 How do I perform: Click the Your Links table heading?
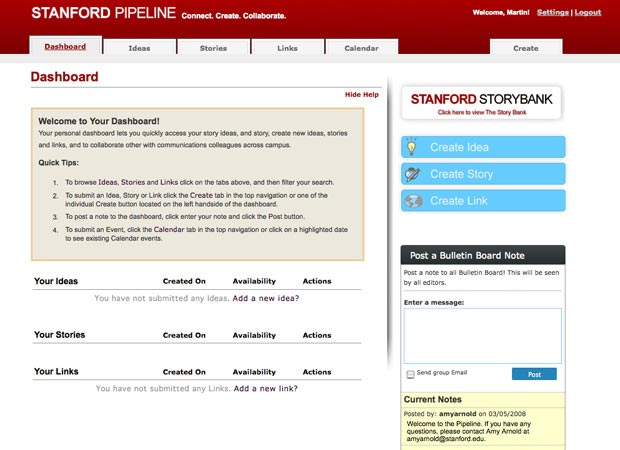click(x=56, y=371)
